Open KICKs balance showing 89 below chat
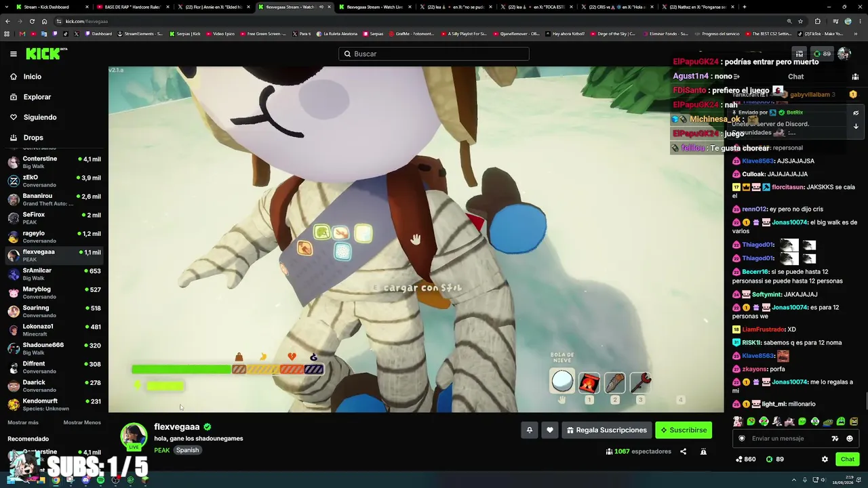The height and width of the screenshot is (488, 868). (775, 459)
